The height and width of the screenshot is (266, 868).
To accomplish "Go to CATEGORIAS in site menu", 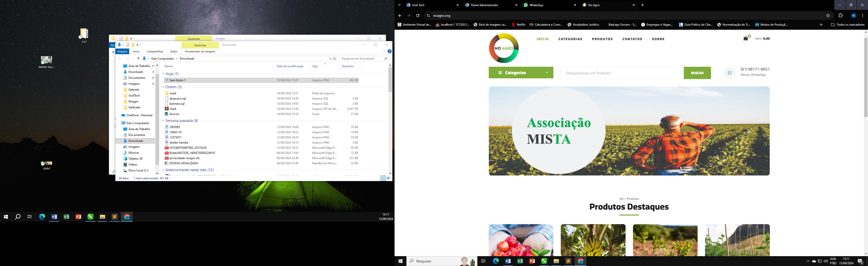I will (570, 39).
